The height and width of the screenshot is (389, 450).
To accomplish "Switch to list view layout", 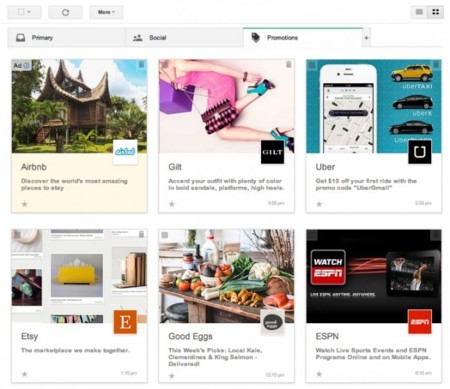I will [419, 12].
